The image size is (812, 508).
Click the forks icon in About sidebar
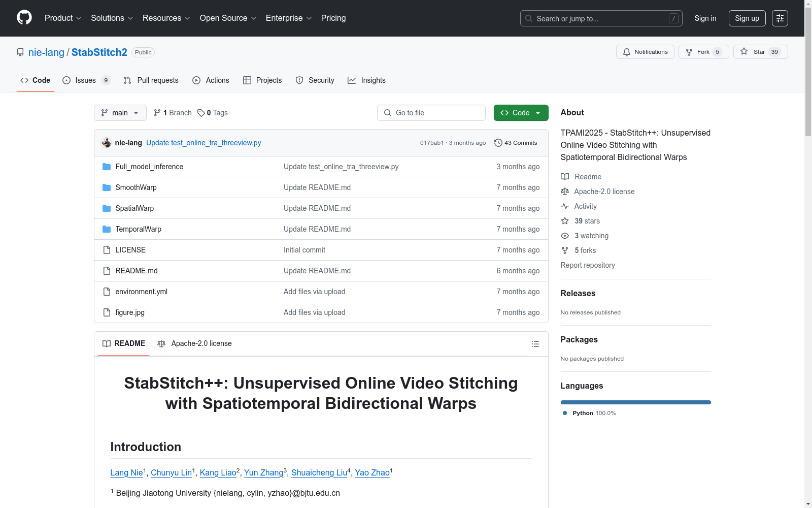coord(565,250)
